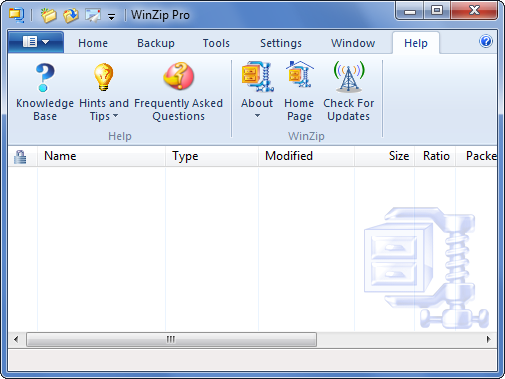This screenshot has height=379, width=505.
Task: Maximize the WinZip Pro window
Action: point(437,11)
